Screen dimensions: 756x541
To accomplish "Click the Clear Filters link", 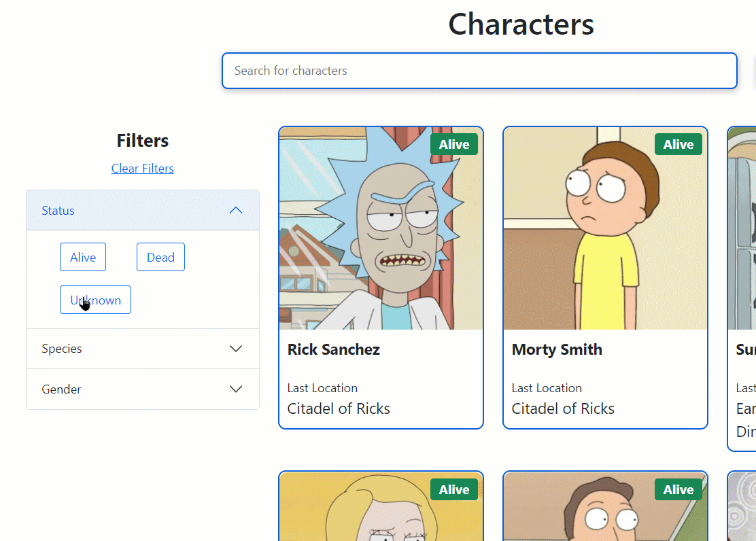I will coord(142,169).
